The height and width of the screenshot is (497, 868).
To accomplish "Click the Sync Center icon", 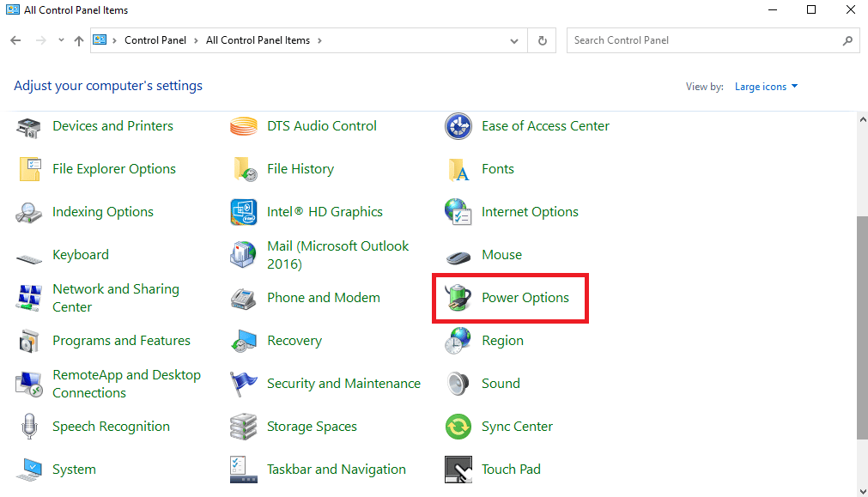I will tap(458, 427).
